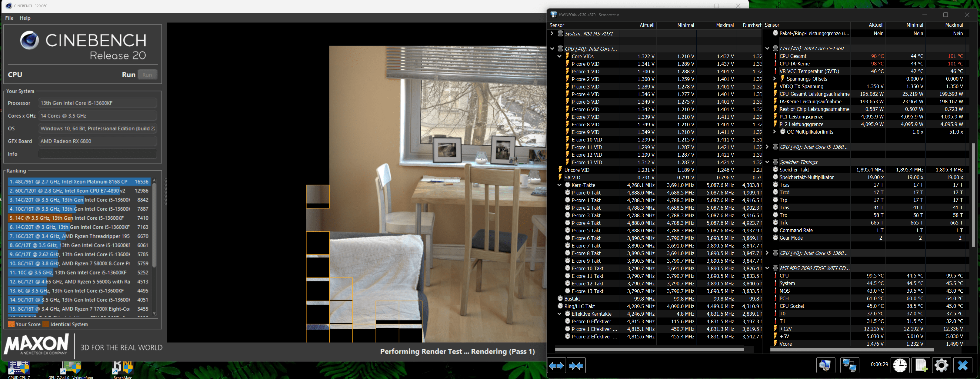Select the Speichertakt-Multiplikator row
Screen dimensions: 980x379
[867, 177]
